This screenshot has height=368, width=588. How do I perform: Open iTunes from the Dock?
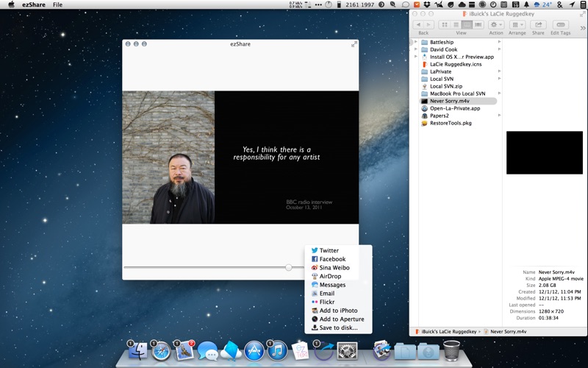point(277,351)
